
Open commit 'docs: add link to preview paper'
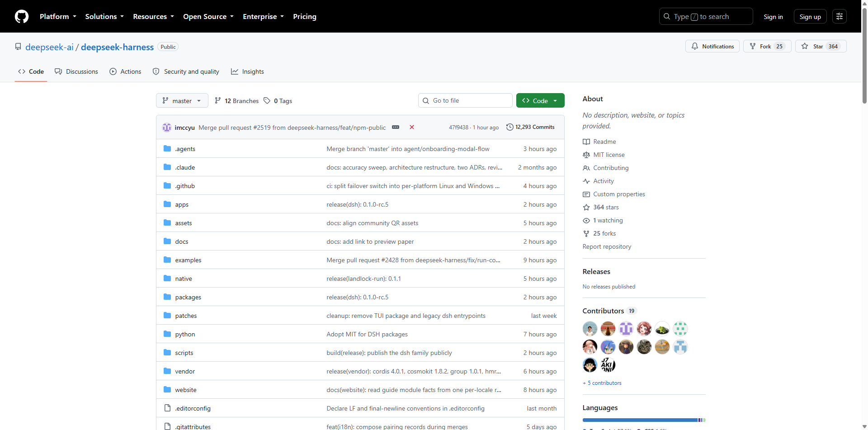(370, 241)
